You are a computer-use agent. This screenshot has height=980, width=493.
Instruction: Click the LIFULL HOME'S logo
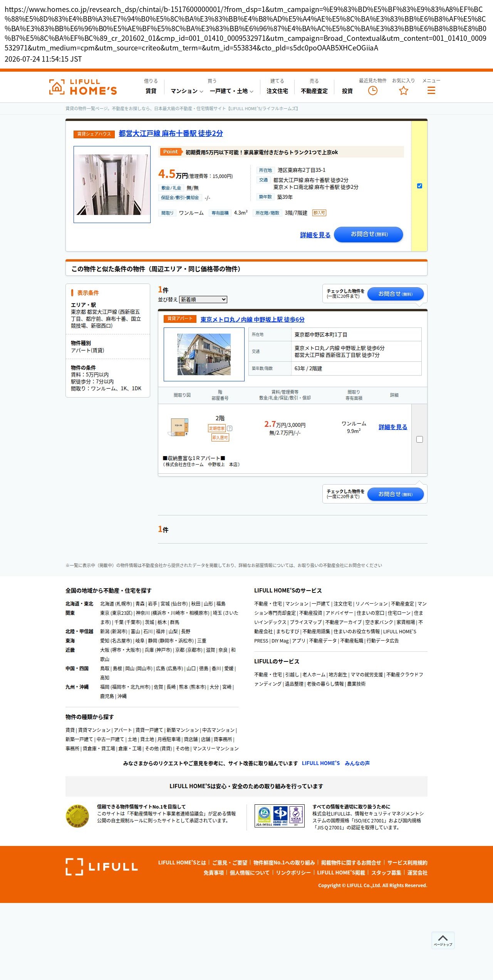(83, 87)
